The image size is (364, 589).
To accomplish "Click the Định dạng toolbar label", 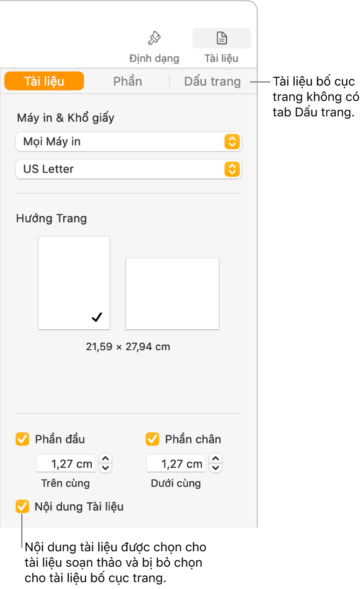I will pos(154,58).
